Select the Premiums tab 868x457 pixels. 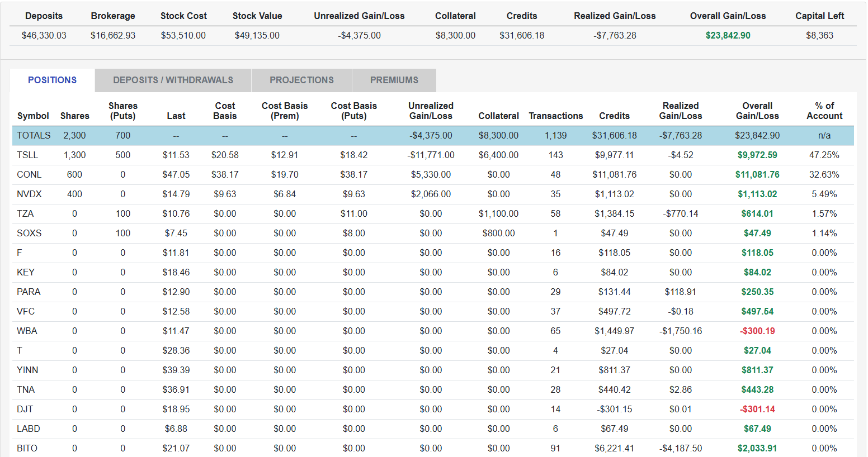coord(394,80)
